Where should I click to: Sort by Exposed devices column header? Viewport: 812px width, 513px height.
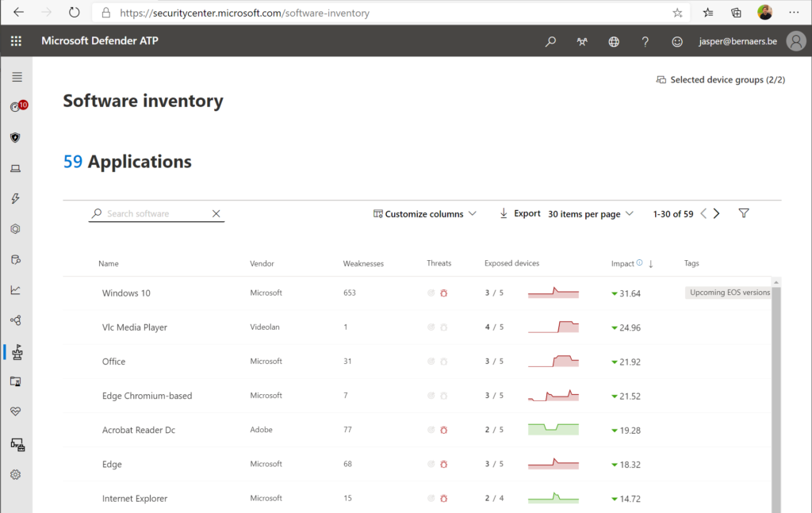[511, 263]
